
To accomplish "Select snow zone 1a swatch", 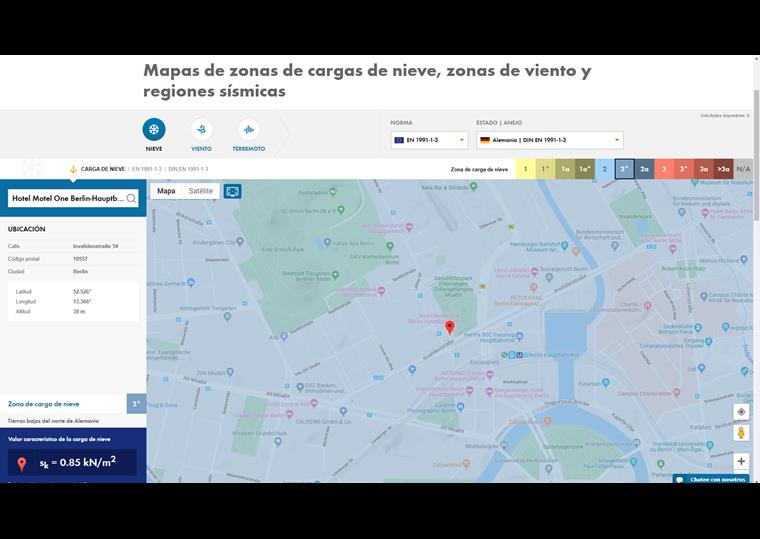I will [x=565, y=169].
